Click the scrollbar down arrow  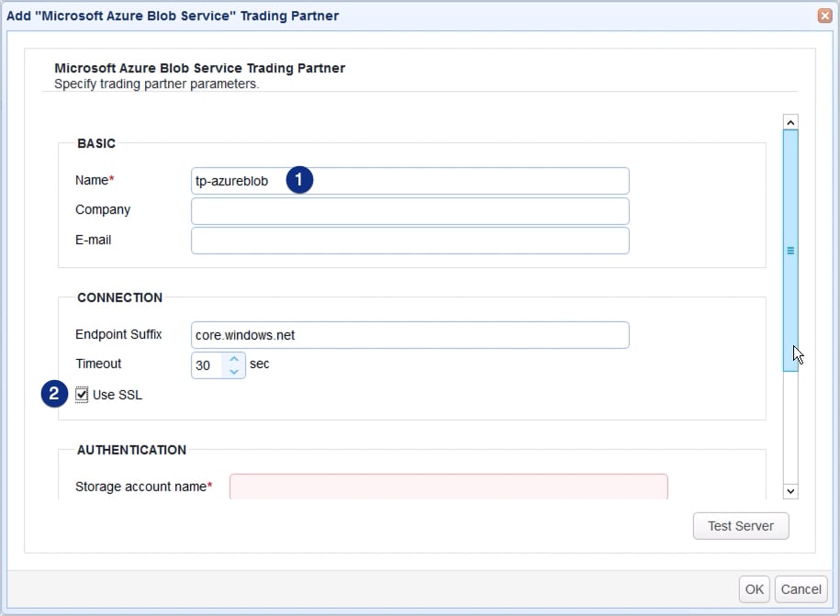tap(790, 491)
